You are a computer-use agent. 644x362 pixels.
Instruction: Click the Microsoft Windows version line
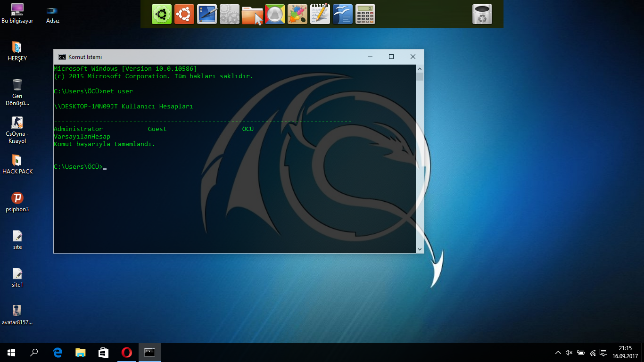(125, 69)
